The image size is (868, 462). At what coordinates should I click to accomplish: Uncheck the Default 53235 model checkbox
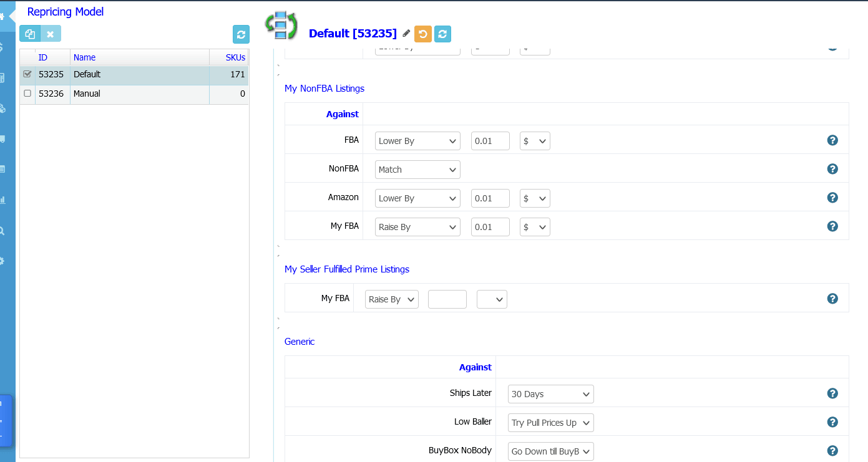27,74
